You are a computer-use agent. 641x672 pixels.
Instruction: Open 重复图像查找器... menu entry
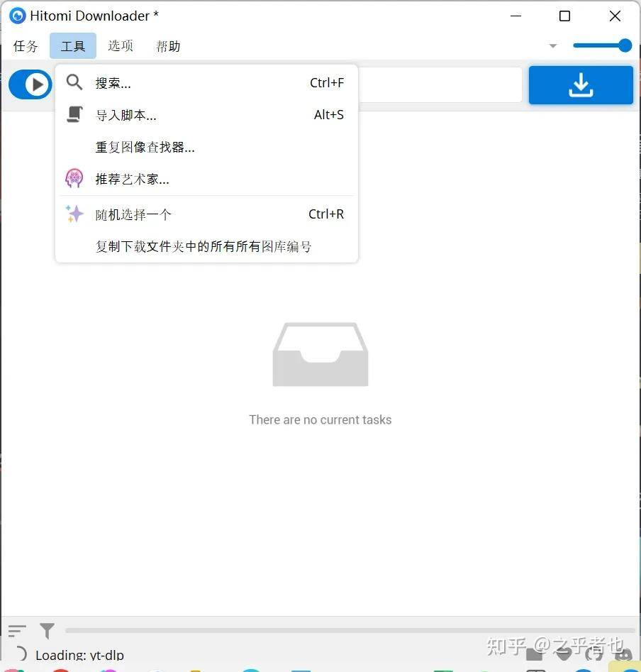coord(206,147)
